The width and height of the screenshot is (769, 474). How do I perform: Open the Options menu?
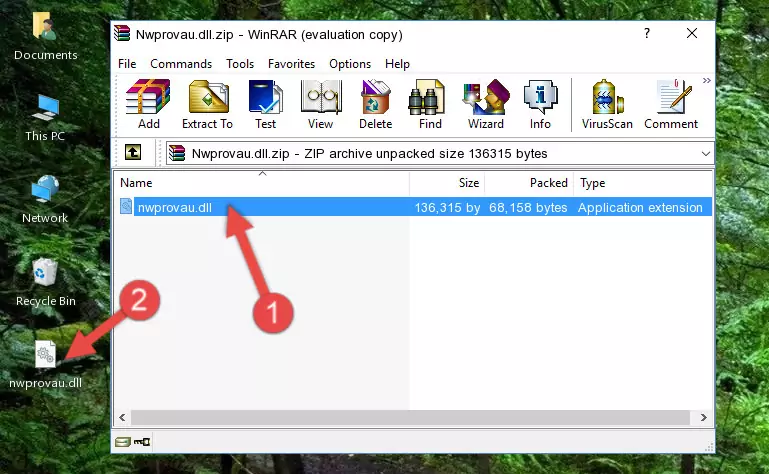pyautogui.click(x=350, y=64)
